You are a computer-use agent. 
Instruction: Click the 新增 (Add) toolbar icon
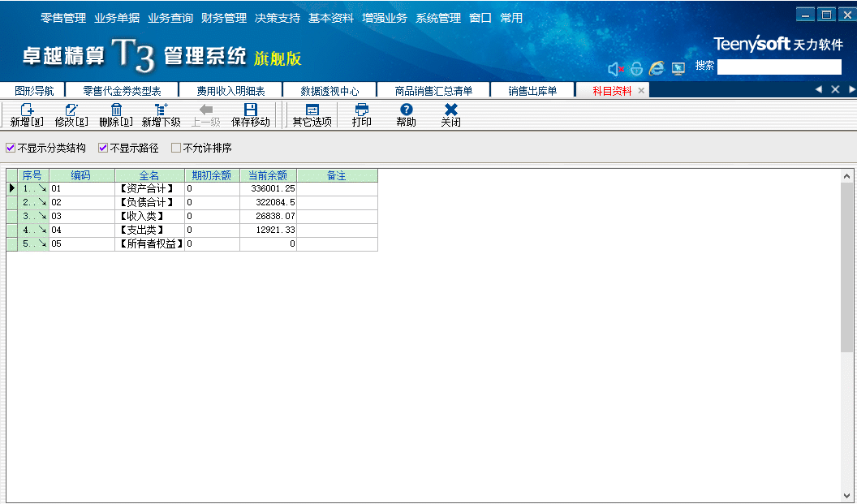point(27,110)
